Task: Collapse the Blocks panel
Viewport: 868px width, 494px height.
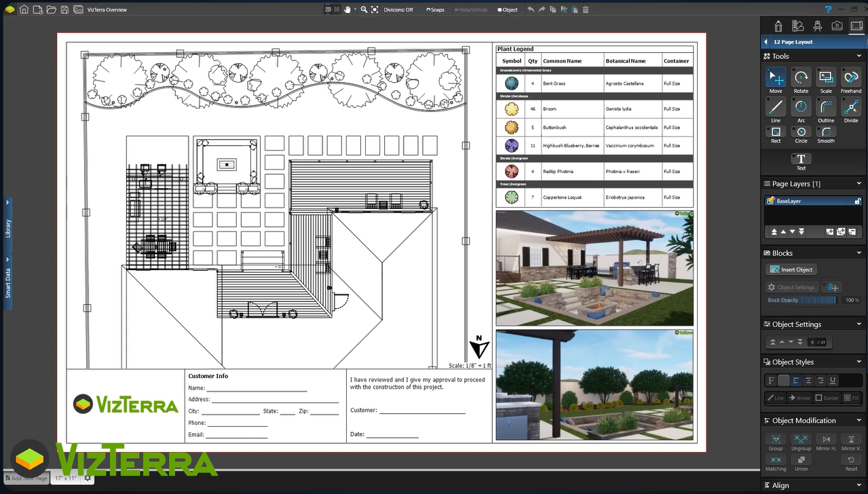Action: coord(859,253)
